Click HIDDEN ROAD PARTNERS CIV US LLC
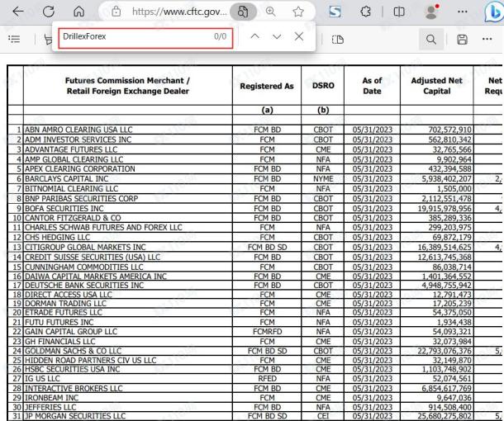The width and height of the screenshot is (504, 421). tap(90, 360)
